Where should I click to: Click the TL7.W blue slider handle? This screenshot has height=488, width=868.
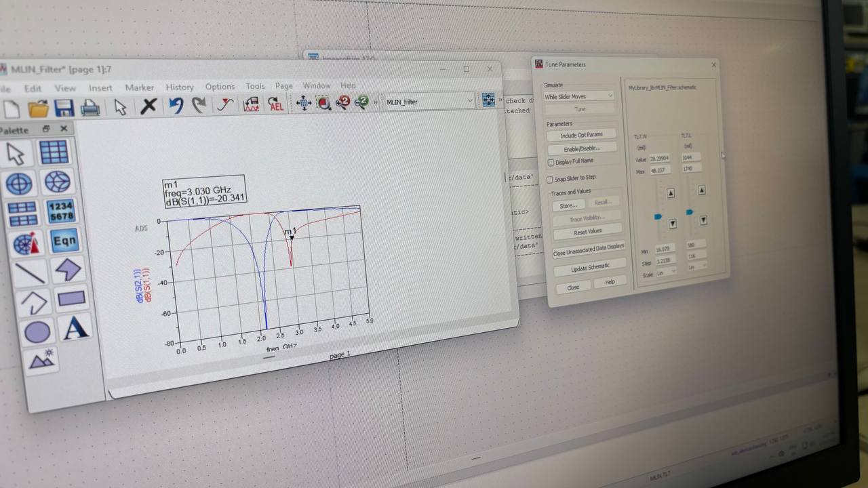point(657,217)
